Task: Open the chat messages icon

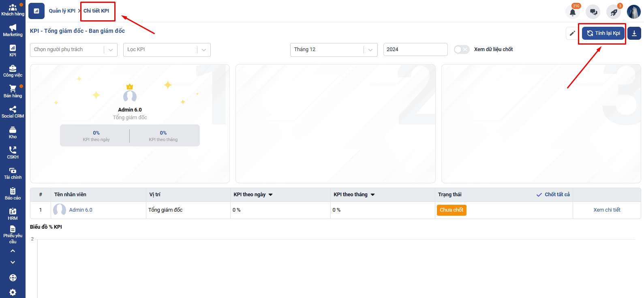Action: [x=593, y=12]
